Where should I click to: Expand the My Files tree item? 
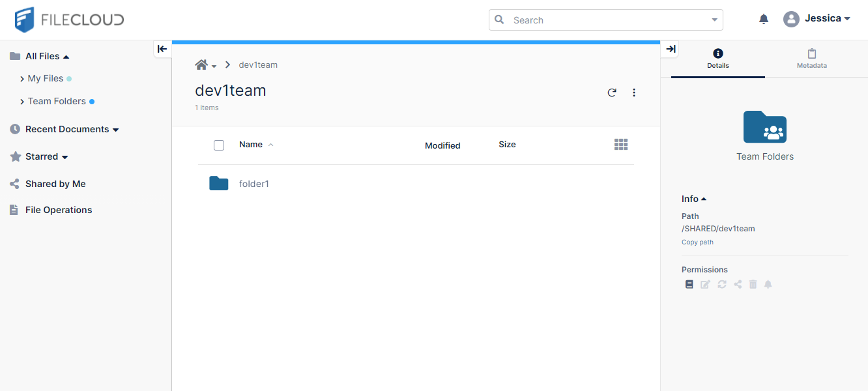click(22, 79)
